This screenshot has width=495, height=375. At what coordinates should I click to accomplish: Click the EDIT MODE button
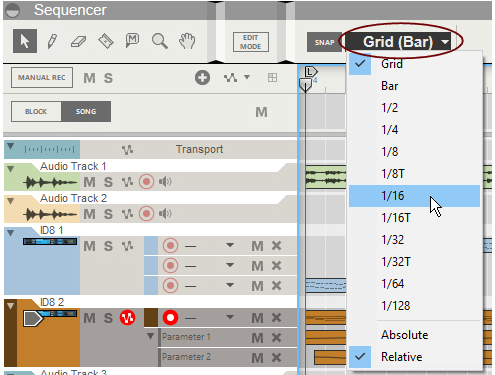[x=251, y=42]
